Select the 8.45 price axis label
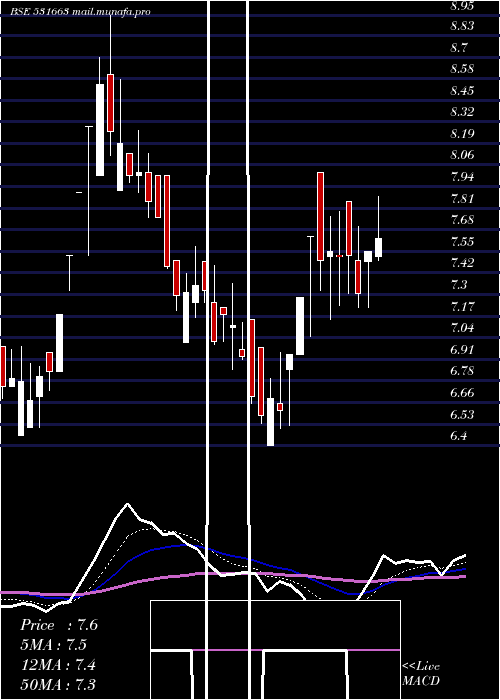The height and width of the screenshot is (700, 500). pos(462,91)
